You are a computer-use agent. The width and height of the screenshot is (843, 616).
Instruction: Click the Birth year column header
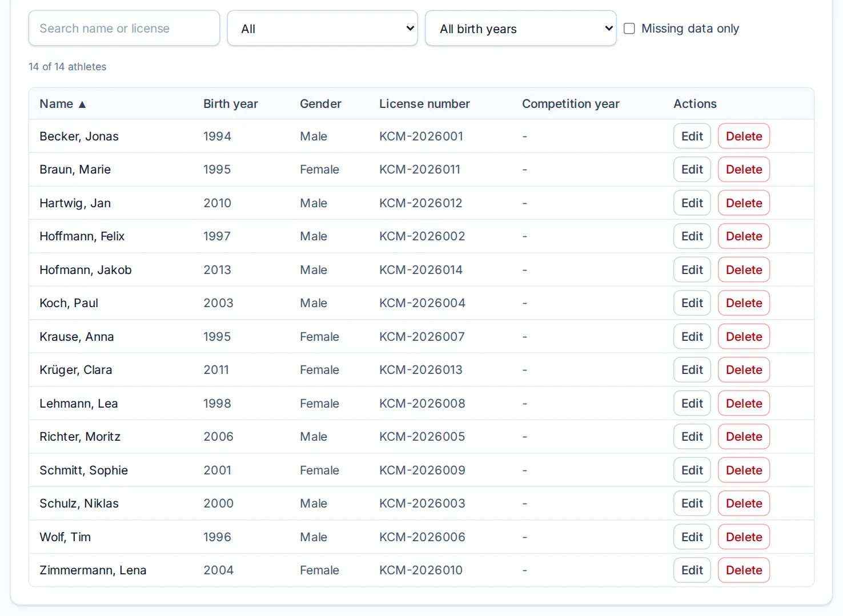pos(231,104)
